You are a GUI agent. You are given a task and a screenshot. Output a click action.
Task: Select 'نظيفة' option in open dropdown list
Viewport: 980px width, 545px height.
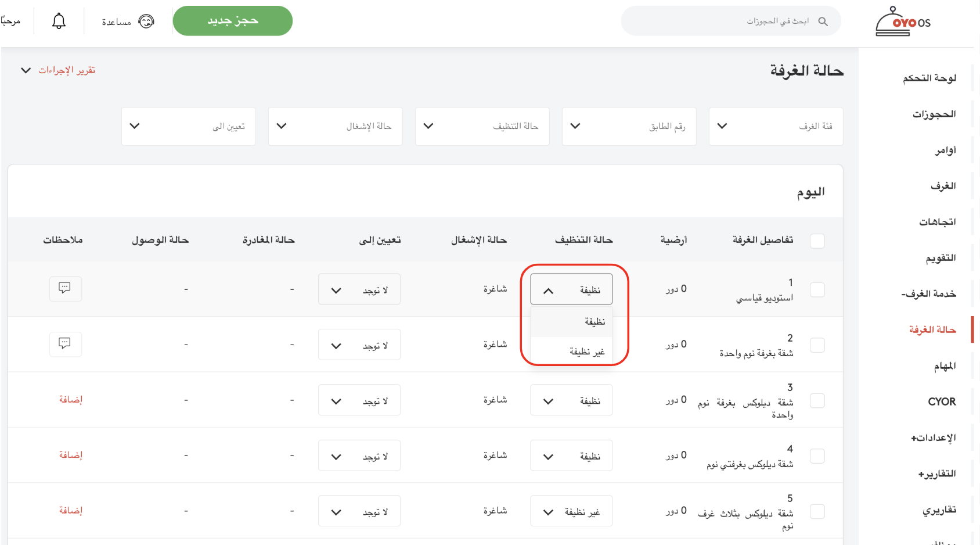coord(571,321)
